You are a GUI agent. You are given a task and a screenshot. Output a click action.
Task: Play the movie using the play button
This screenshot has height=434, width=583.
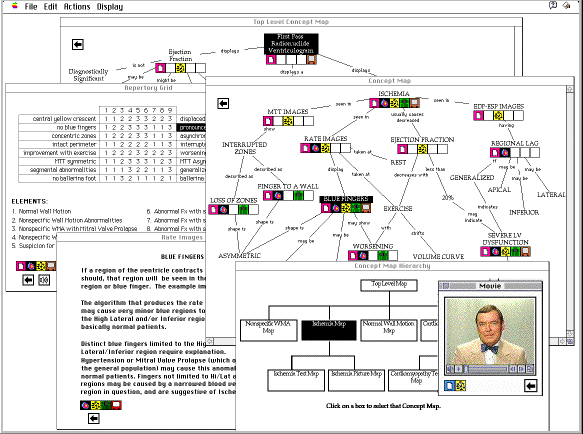459,369
